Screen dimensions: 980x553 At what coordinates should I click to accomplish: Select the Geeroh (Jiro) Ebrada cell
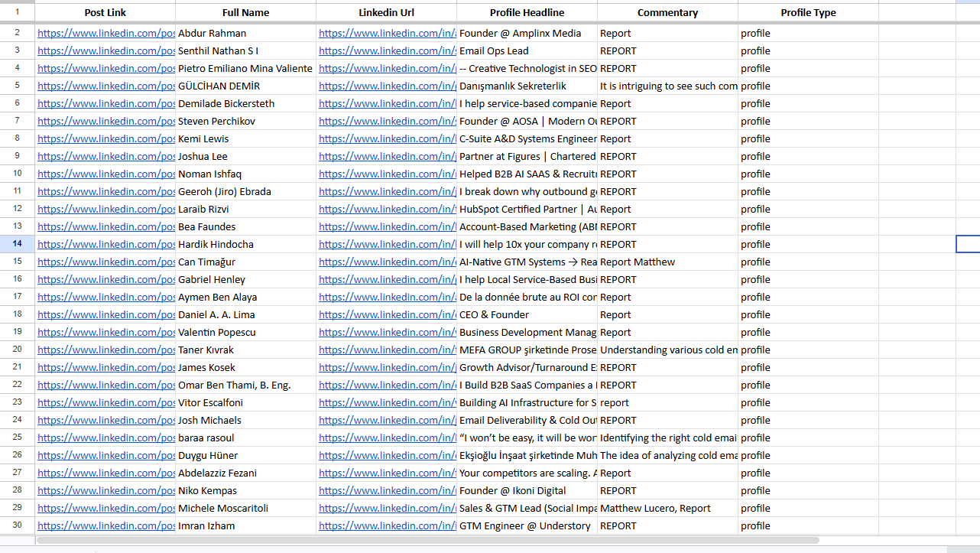click(x=246, y=191)
